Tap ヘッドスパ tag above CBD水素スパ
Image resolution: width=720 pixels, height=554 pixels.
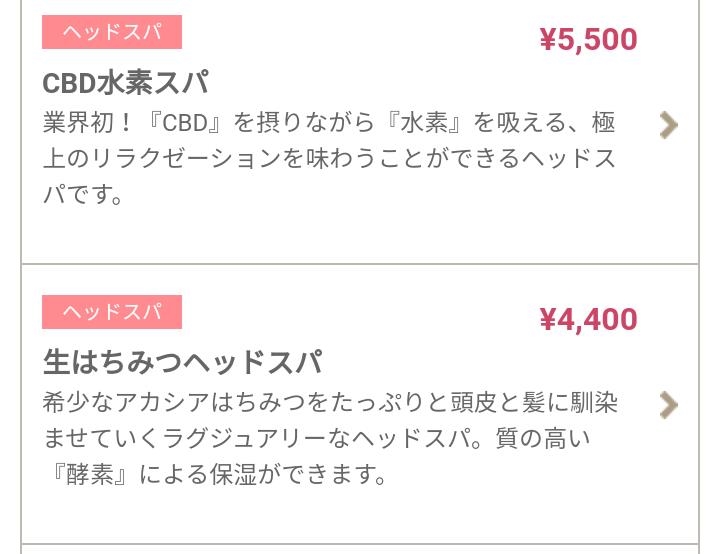click(112, 32)
